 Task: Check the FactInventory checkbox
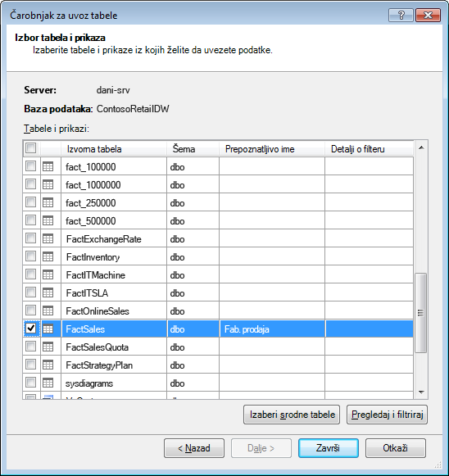[30, 256]
